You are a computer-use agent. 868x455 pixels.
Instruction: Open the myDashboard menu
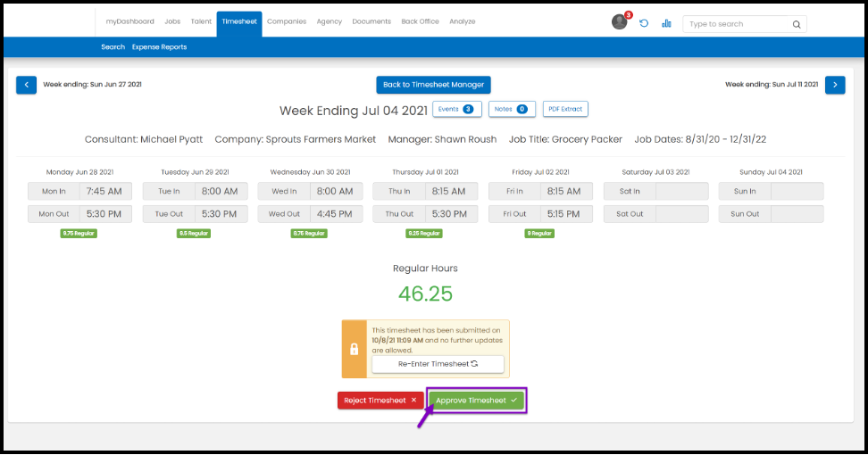(x=130, y=21)
